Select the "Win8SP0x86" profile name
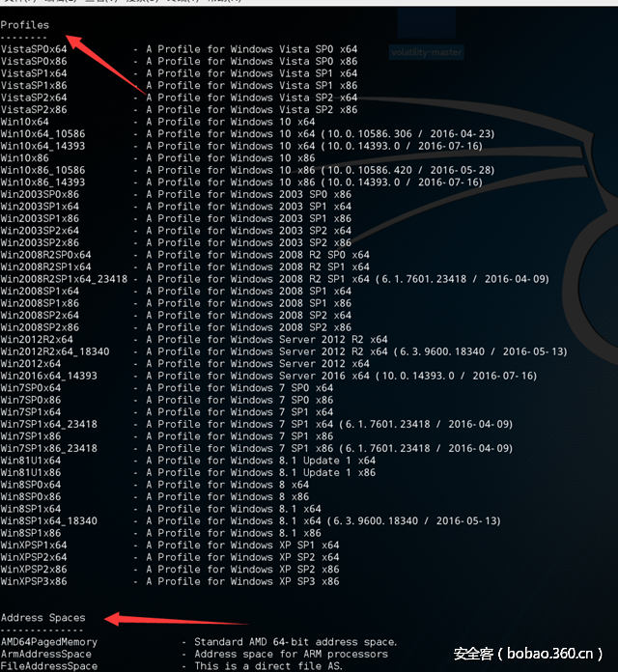The image size is (618, 672). coord(31,496)
